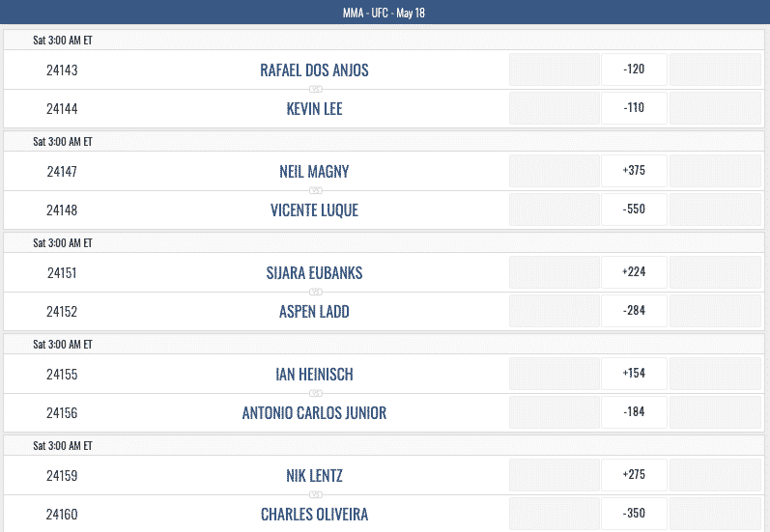
Task: Choose Antonio Carlos Junior -184 odds
Action: [x=634, y=412]
